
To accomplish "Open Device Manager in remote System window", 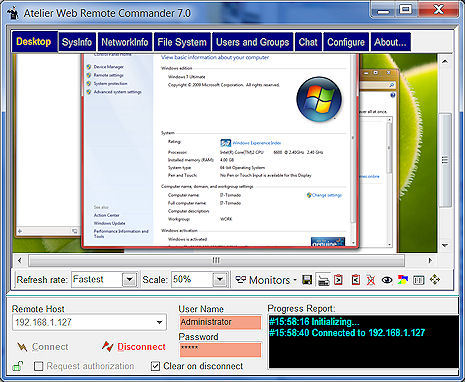I will click(x=108, y=67).
